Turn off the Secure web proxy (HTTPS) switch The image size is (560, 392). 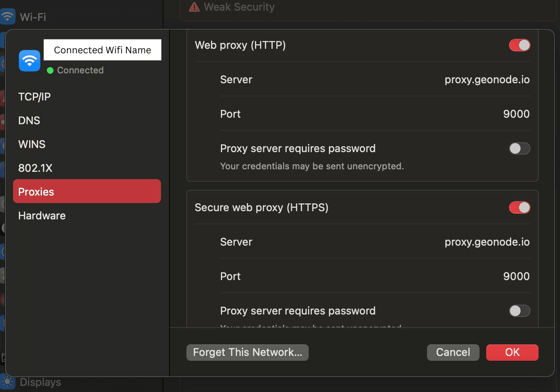click(519, 207)
